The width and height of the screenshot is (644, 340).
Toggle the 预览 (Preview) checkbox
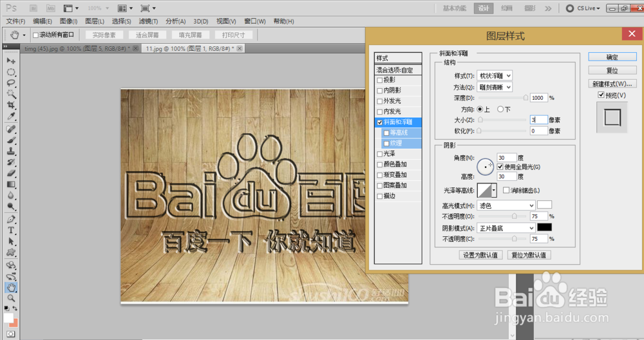601,95
